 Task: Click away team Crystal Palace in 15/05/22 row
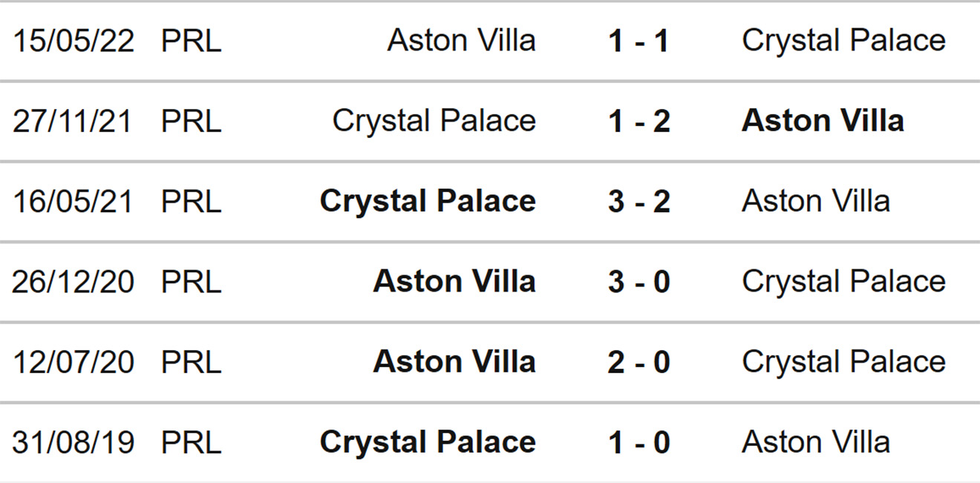[843, 41]
